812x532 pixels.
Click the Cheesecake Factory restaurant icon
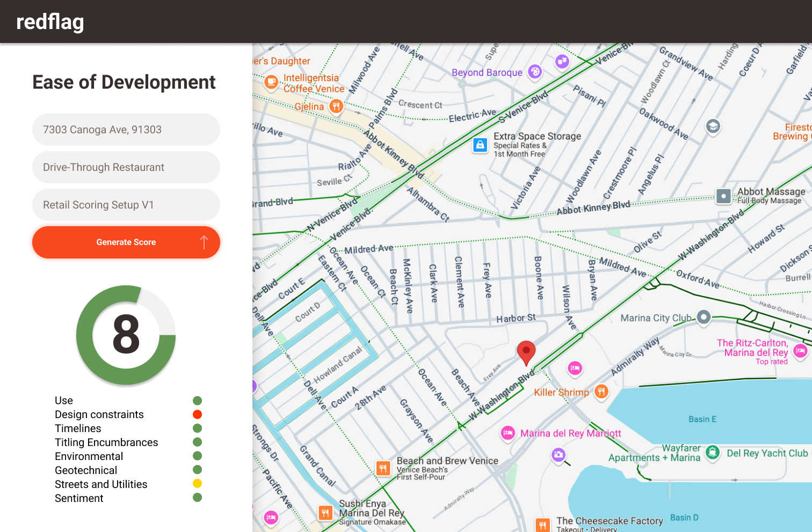[542, 524]
